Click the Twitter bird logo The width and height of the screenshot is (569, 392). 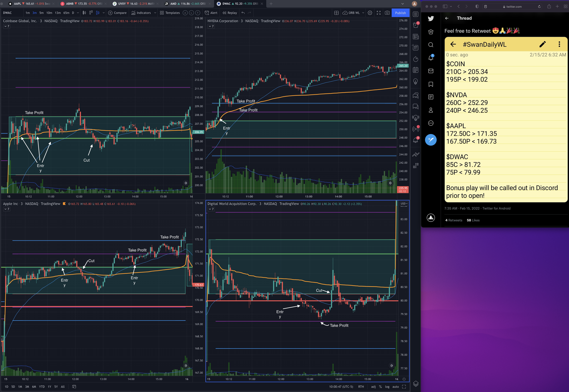click(x=431, y=18)
